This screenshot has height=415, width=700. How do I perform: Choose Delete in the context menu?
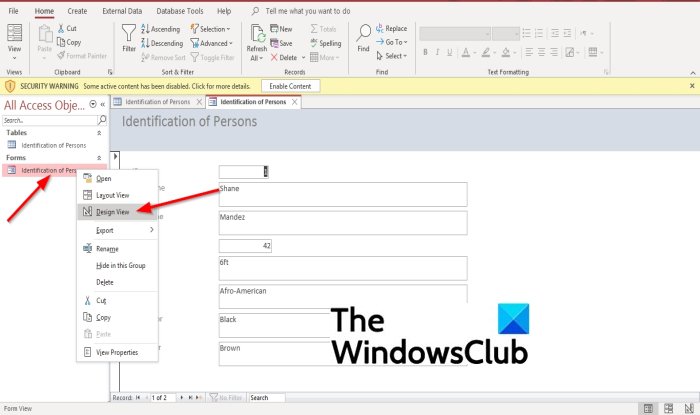click(117, 282)
